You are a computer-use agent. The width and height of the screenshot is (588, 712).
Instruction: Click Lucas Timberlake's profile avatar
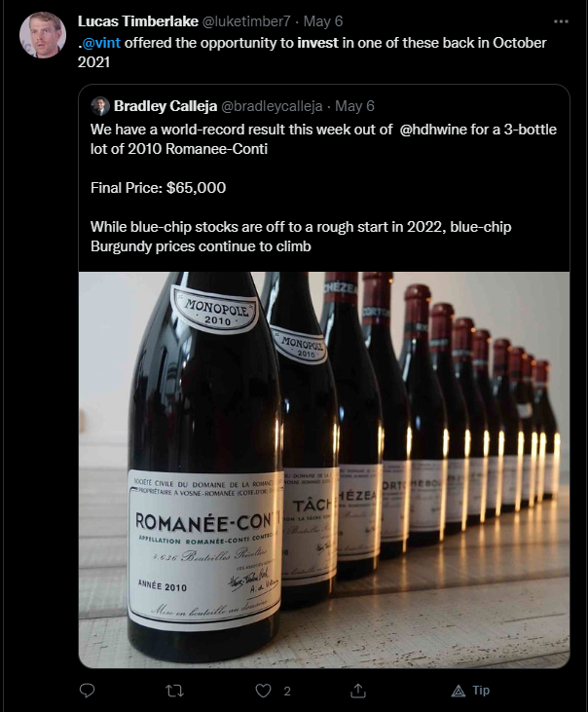pos(43,35)
